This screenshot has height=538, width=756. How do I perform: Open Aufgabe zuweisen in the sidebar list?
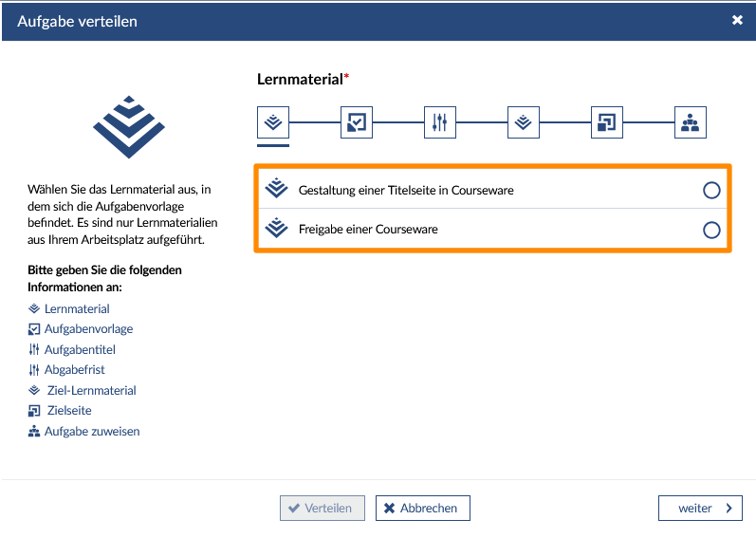[92, 432]
